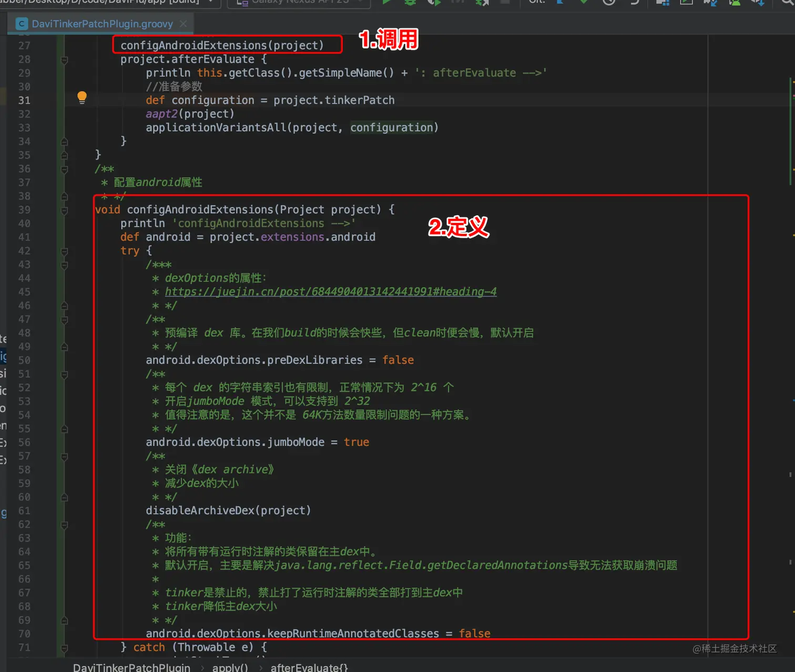The width and height of the screenshot is (795, 672).
Task: Click the applicationVariantsAll(project, configuration) call
Action: click(x=292, y=128)
